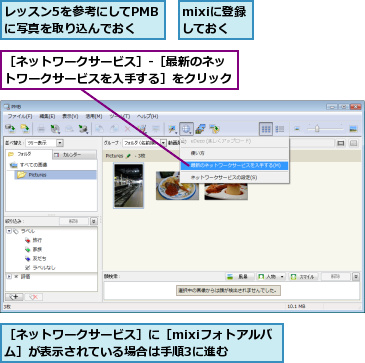Click the 風景 face search button
This screenshot has height=363, width=365.
(240, 277)
